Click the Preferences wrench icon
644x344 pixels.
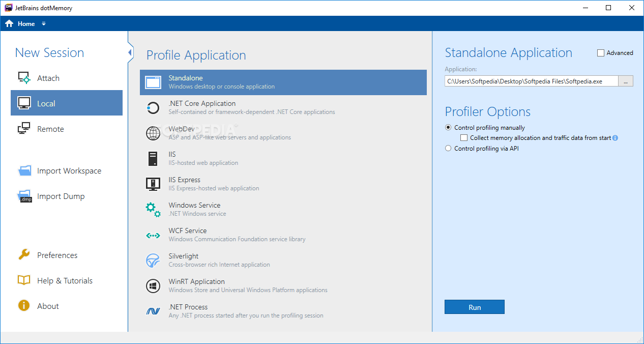point(24,254)
